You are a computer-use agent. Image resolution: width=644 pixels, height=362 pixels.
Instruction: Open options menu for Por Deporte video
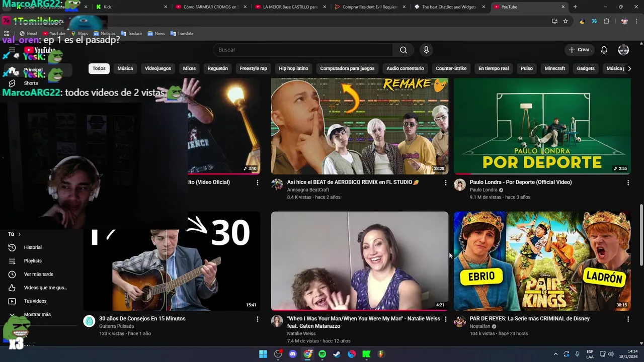(628, 183)
